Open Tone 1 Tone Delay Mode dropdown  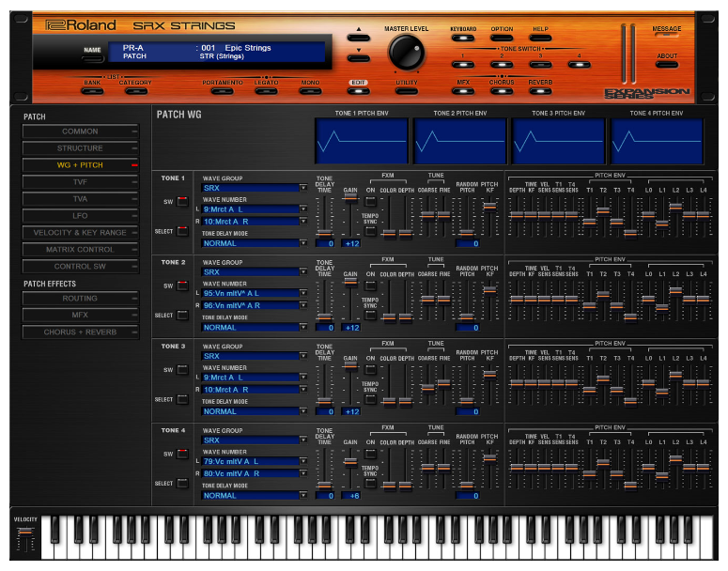255,243
